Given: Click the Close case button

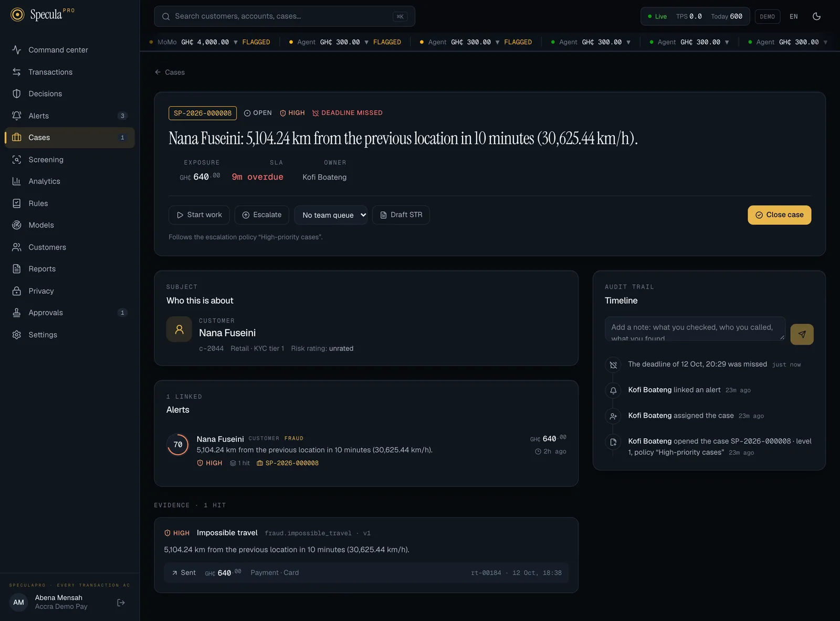Looking at the screenshot, I should (779, 215).
